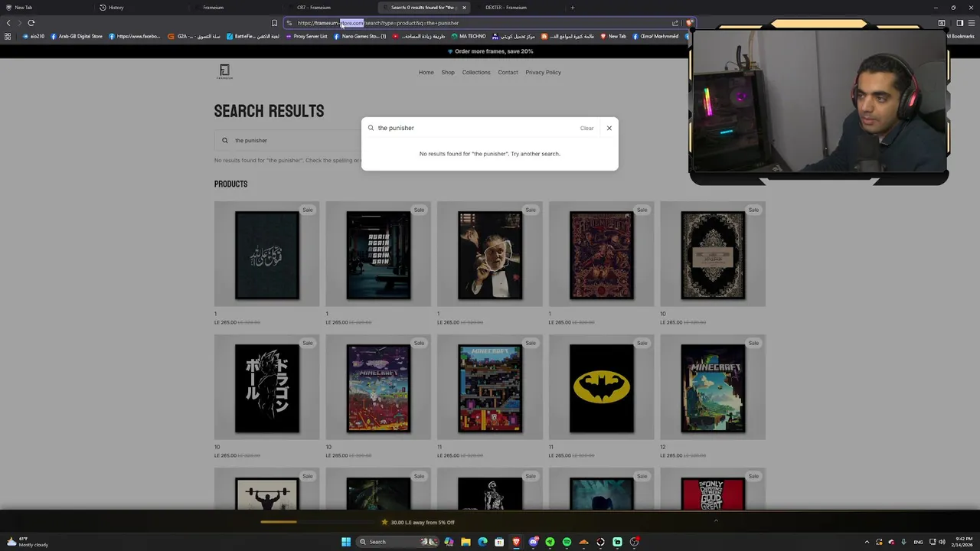Click the magnifier icon in the page search field
Image resolution: width=980 pixels, height=551 pixels.
coord(225,140)
